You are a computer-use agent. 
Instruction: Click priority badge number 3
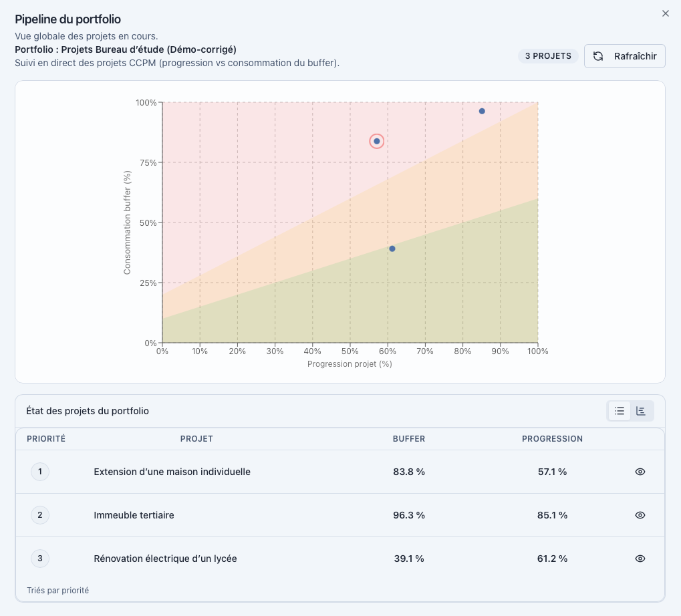coord(40,559)
